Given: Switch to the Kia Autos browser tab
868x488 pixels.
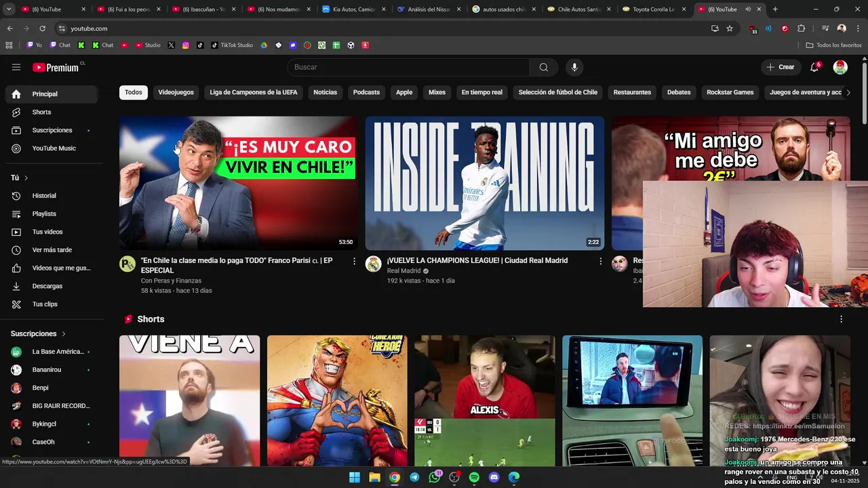Looking at the screenshot, I should tap(353, 9).
